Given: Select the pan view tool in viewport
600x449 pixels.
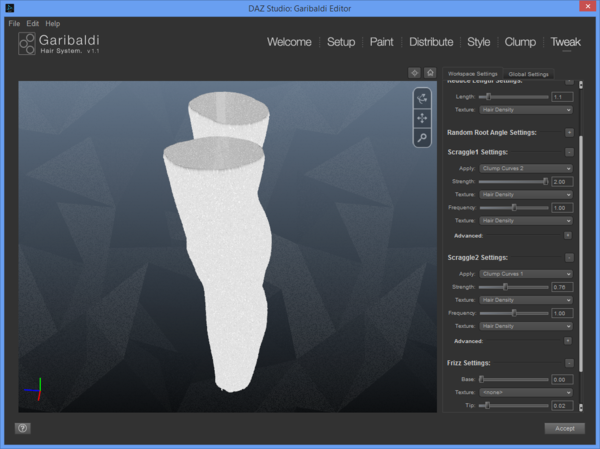Looking at the screenshot, I should click(422, 118).
